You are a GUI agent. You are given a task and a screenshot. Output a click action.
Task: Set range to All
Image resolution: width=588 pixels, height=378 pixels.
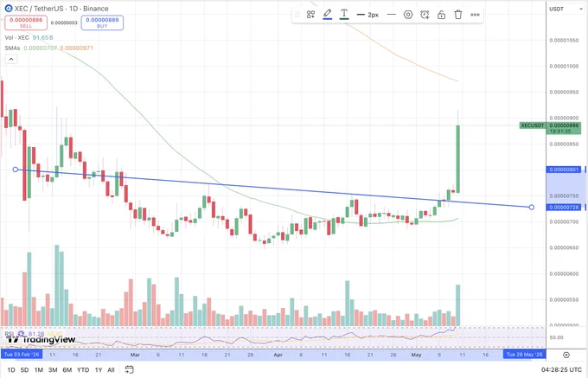[x=111, y=369]
